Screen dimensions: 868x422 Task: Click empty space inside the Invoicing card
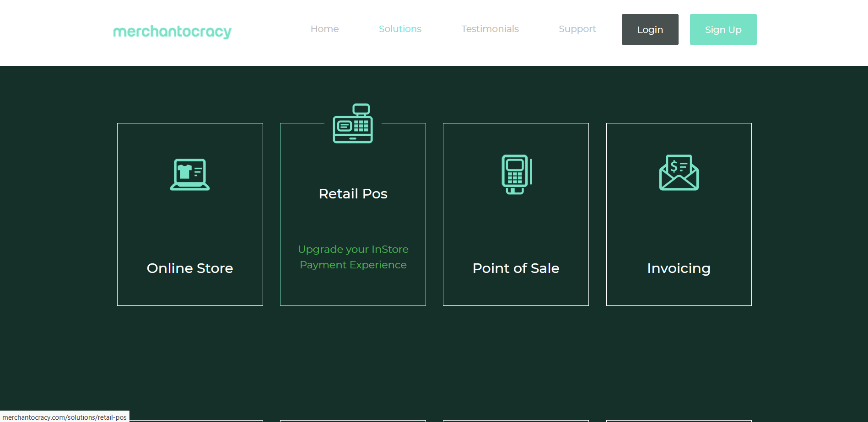click(679, 224)
